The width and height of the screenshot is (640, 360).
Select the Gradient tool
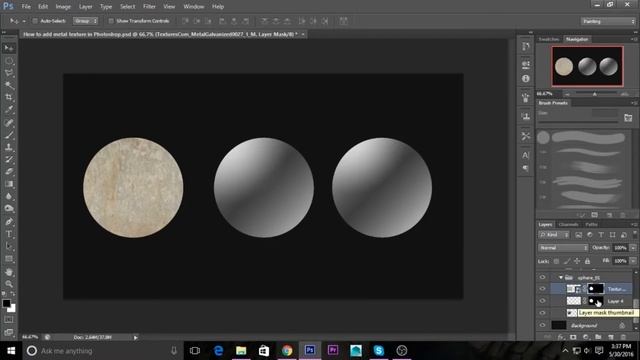coord(9,184)
